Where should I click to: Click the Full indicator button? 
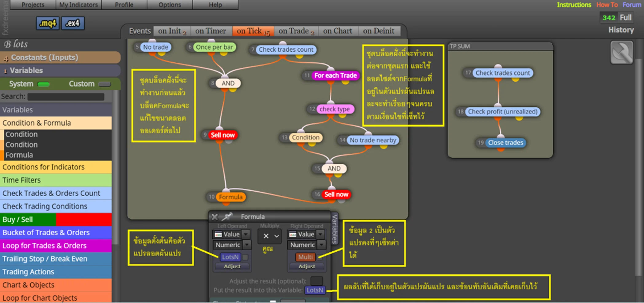(x=626, y=18)
